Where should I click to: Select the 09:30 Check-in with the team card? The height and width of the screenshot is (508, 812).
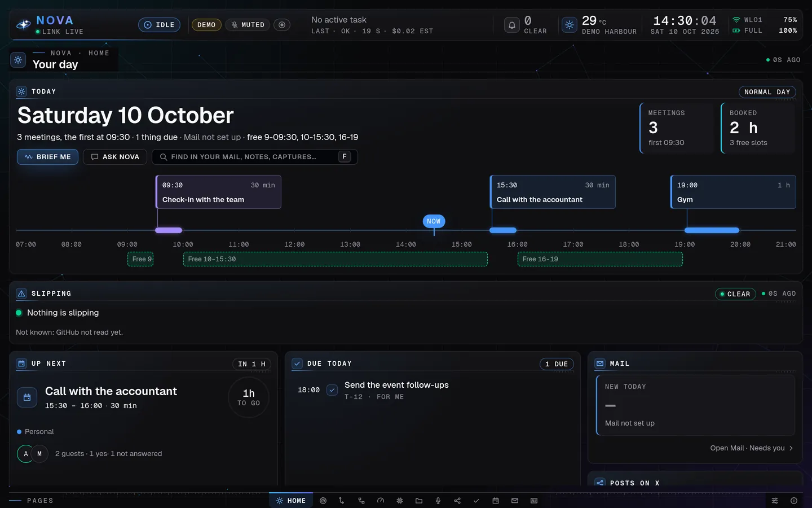pyautogui.click(x=218, y=192)
